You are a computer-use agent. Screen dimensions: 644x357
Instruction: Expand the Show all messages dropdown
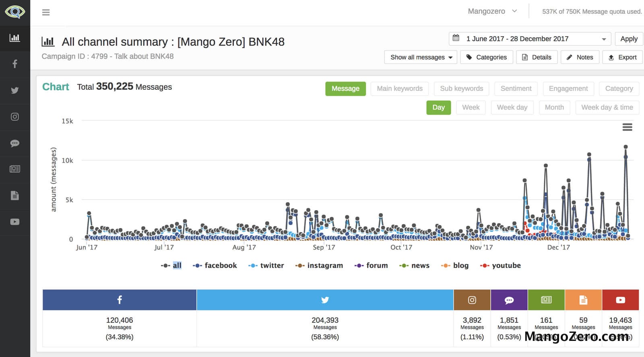tap(421, 57)
